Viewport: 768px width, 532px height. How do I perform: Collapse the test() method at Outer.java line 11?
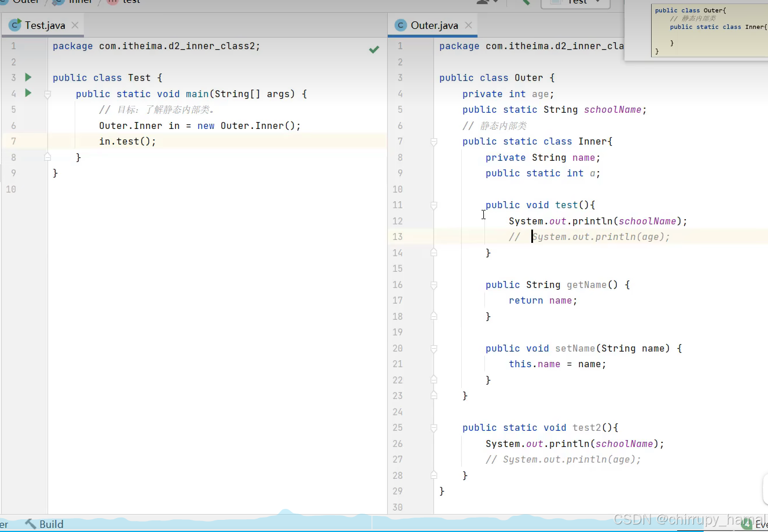[433, 205]
